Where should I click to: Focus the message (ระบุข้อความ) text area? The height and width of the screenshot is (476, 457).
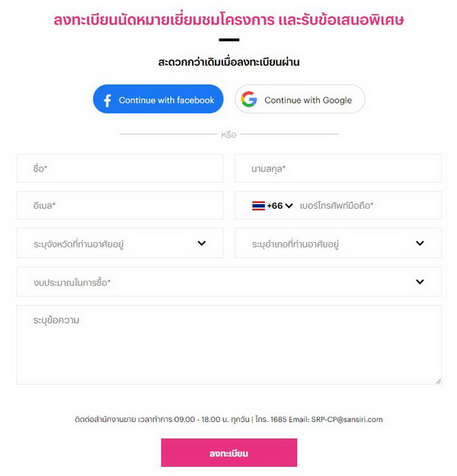pyautogui.click(x=228, y=344)
